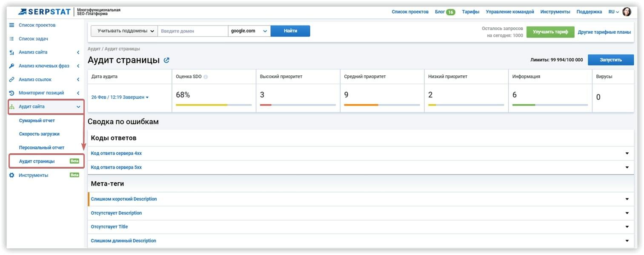Click the task list icon beside Список задач
Screen dimensions: 644x255
pyautogui.click(x=12, y=39)
